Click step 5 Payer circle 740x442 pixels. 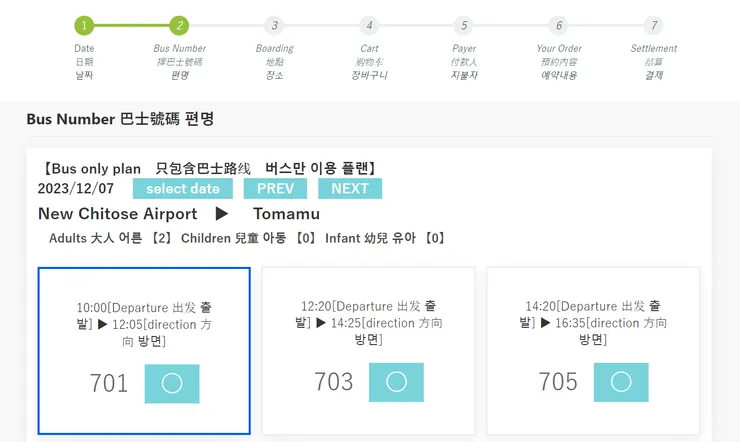coord(463,25)
